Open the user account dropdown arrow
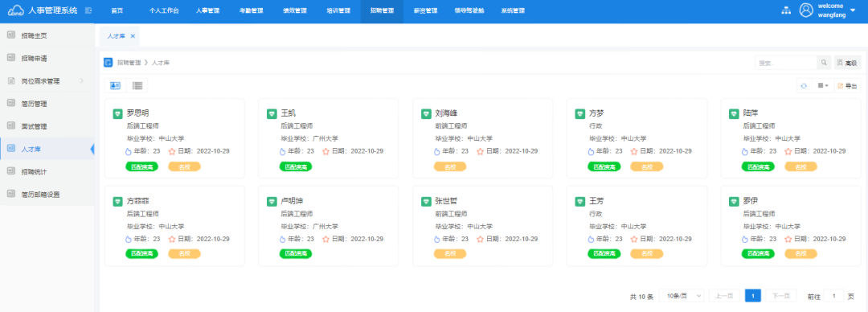This screenshot has width=868, height=312. [x=853, y=10]
